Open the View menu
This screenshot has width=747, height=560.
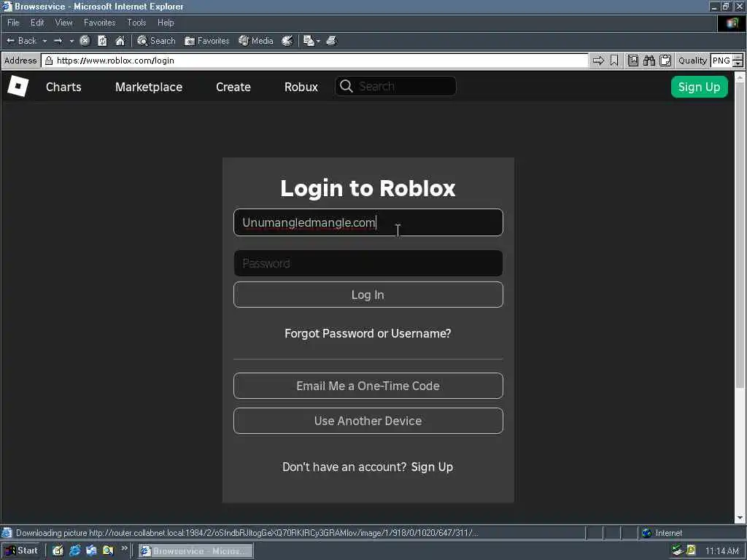(64, 23)
